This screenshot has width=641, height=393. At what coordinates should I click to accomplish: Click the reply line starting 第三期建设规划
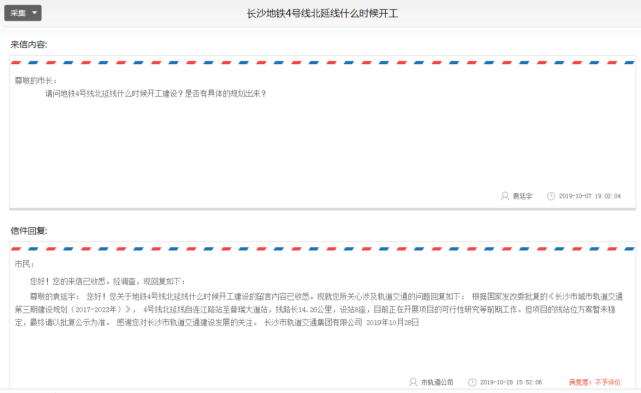pyautogui.click(x=315, y=309)
